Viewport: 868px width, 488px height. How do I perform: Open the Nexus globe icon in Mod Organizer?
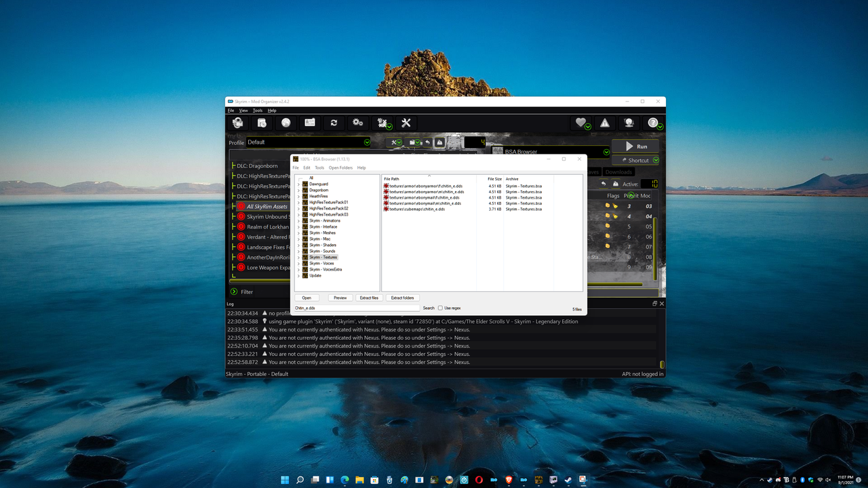(285, 123)
